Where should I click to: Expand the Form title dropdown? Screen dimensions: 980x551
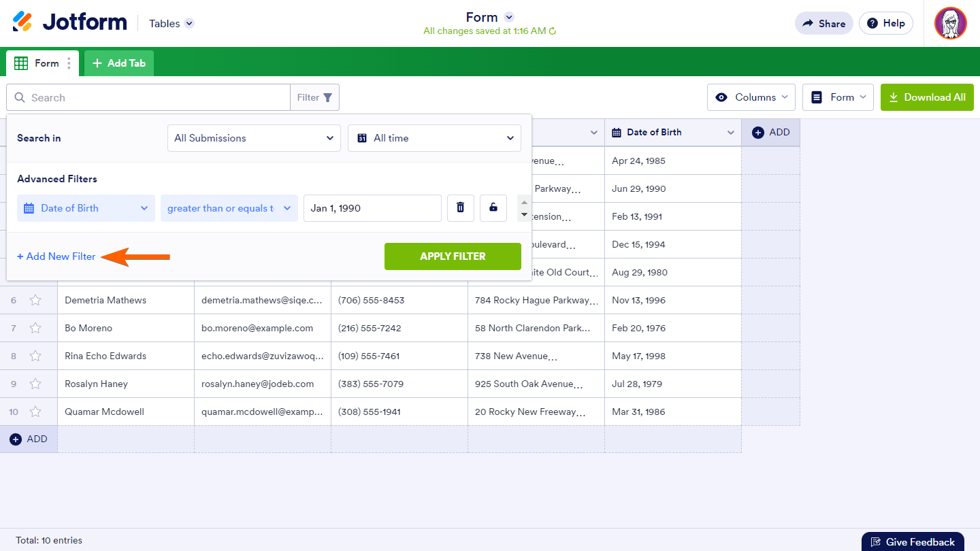click(x=509, y=18)
